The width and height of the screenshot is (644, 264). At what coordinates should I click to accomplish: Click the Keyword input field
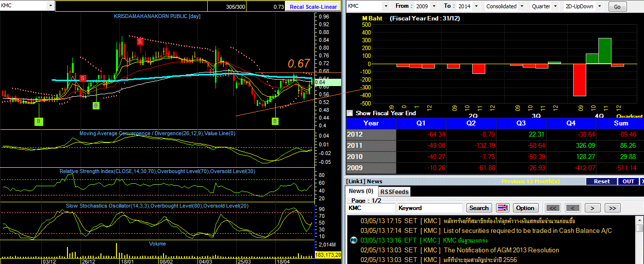[430, 208]
